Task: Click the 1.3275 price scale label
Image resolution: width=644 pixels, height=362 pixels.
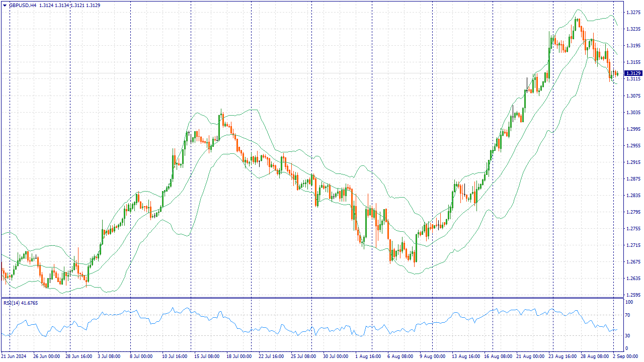Action: coord(633,13)
